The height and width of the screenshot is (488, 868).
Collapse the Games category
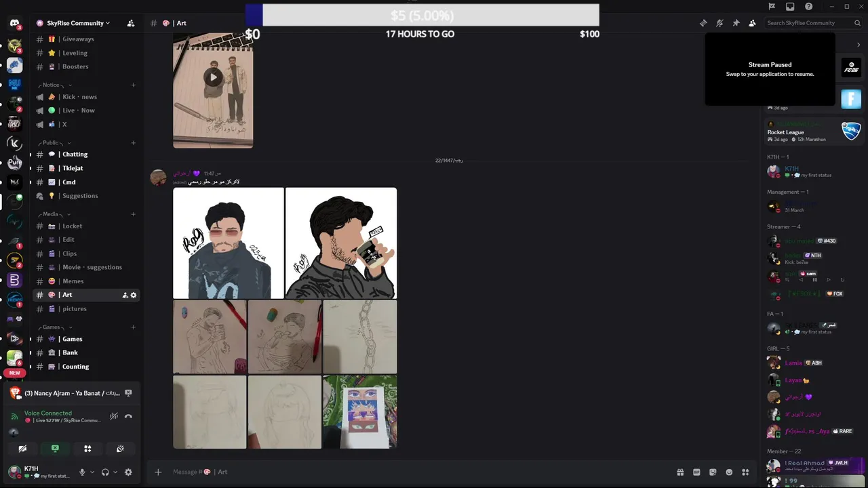click(54, 327)
